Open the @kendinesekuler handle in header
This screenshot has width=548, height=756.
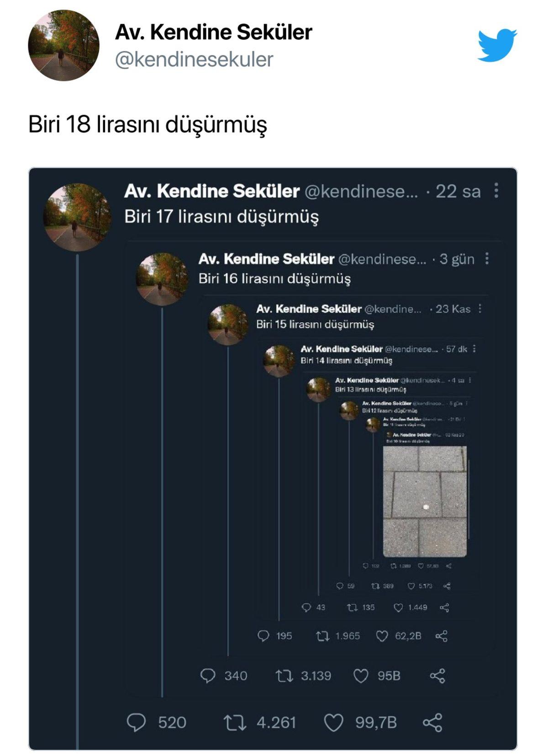(x=194, y=59)
